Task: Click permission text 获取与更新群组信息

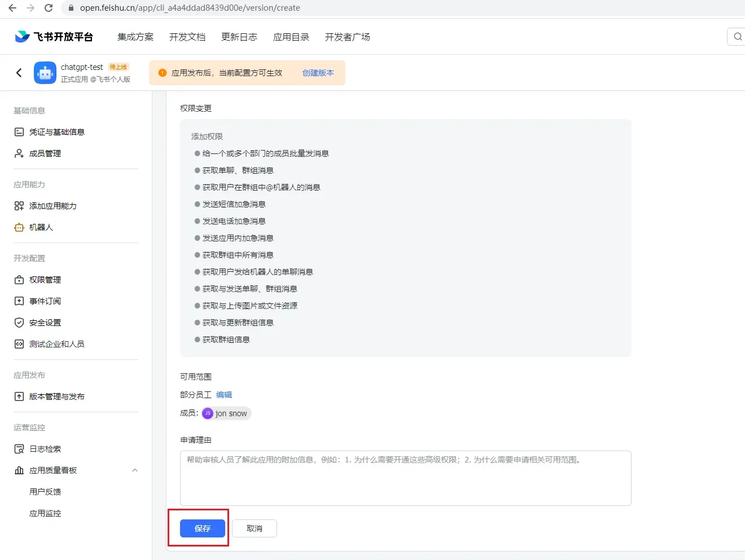Action: [238, 323]
